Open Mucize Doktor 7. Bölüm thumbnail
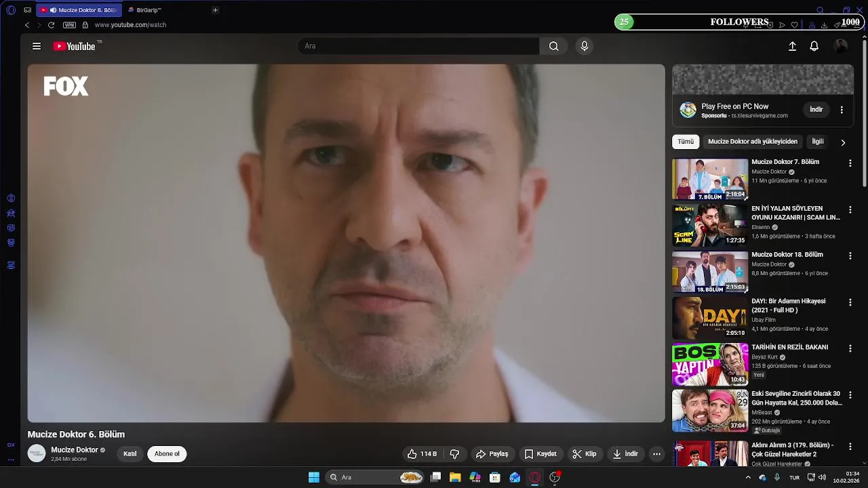 (x=710, y=179)
